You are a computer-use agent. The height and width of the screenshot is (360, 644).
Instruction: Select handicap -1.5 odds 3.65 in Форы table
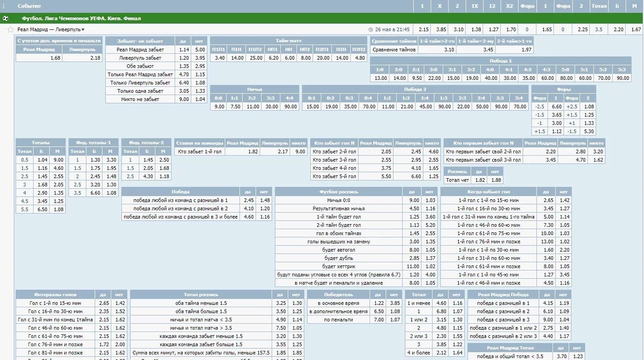point(557,115)
